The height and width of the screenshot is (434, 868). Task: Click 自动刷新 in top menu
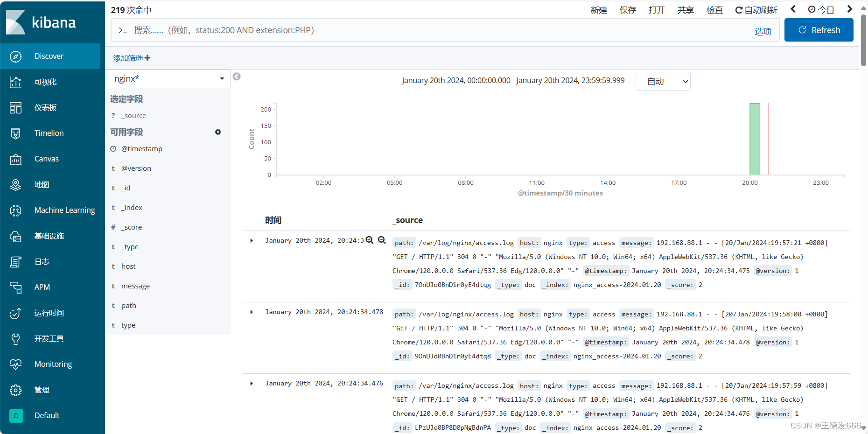[x=756, y=10]
